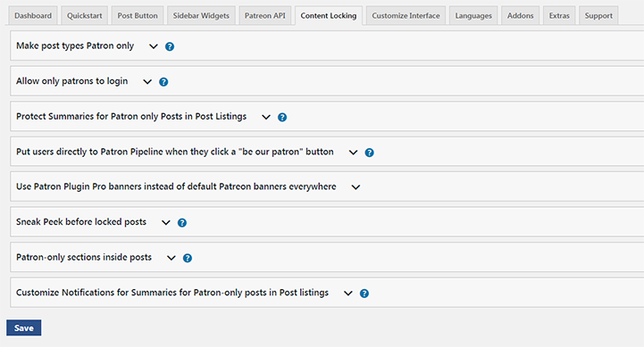This screenshot has height=347, width=644.
Task: Select the Sidebar Widgets tab
Action: coord(201,15)
